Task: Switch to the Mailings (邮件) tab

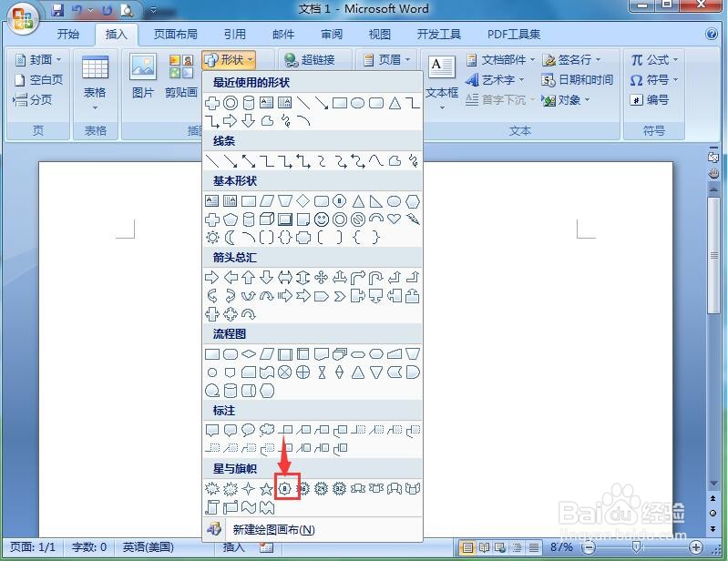Action: point(283,35)
